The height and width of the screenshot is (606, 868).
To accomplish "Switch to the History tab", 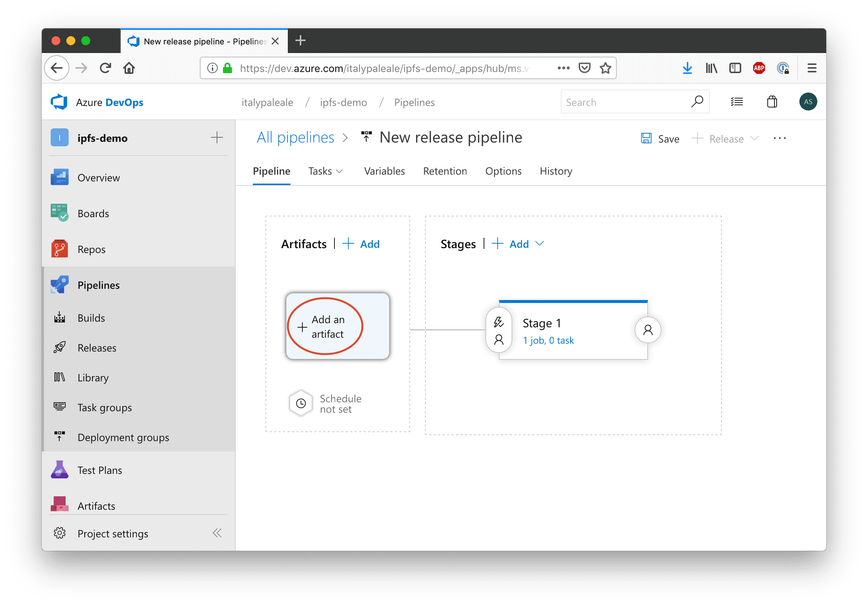I will [x=556, y=171].
